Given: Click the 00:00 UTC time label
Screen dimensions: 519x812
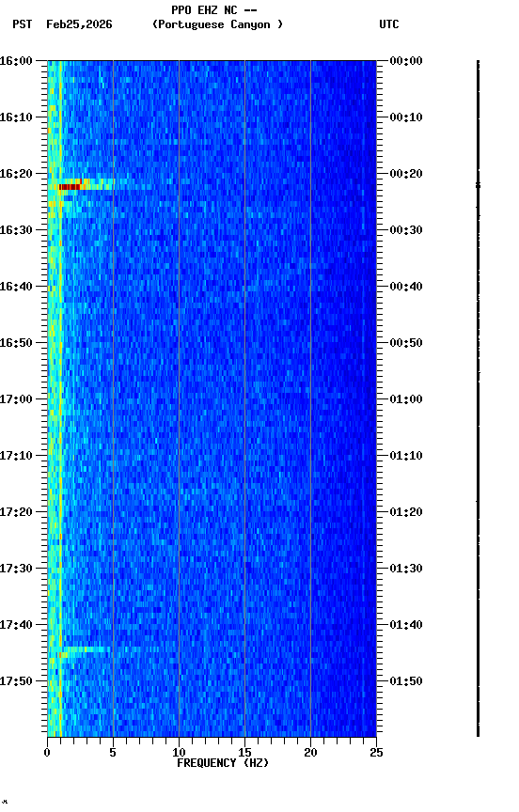Looking at the screenshot, I should click(x=406, y=61).
